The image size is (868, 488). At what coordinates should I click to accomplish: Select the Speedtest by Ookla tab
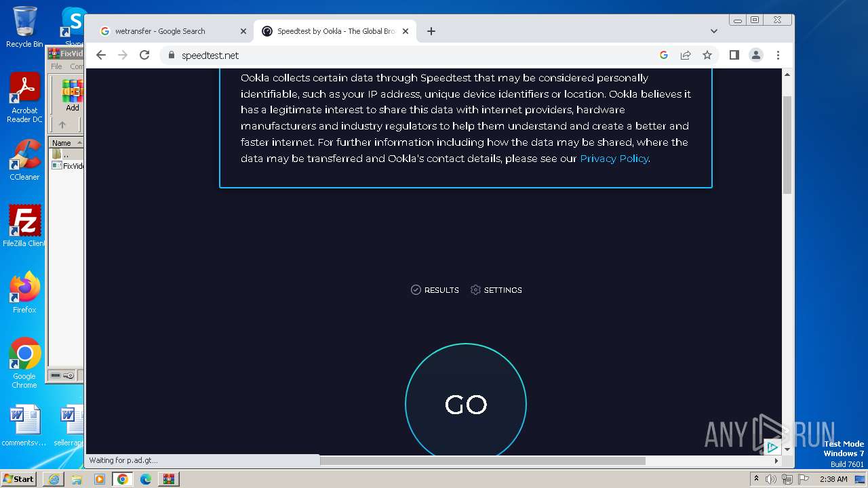[336, 31]
